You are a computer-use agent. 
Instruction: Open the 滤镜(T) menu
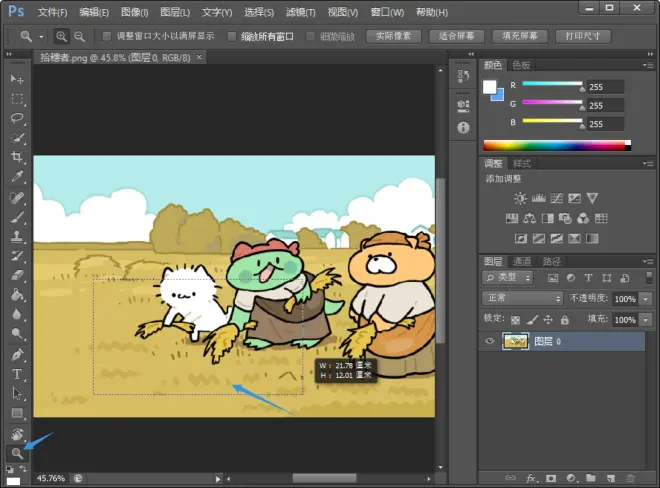[301, 12]
